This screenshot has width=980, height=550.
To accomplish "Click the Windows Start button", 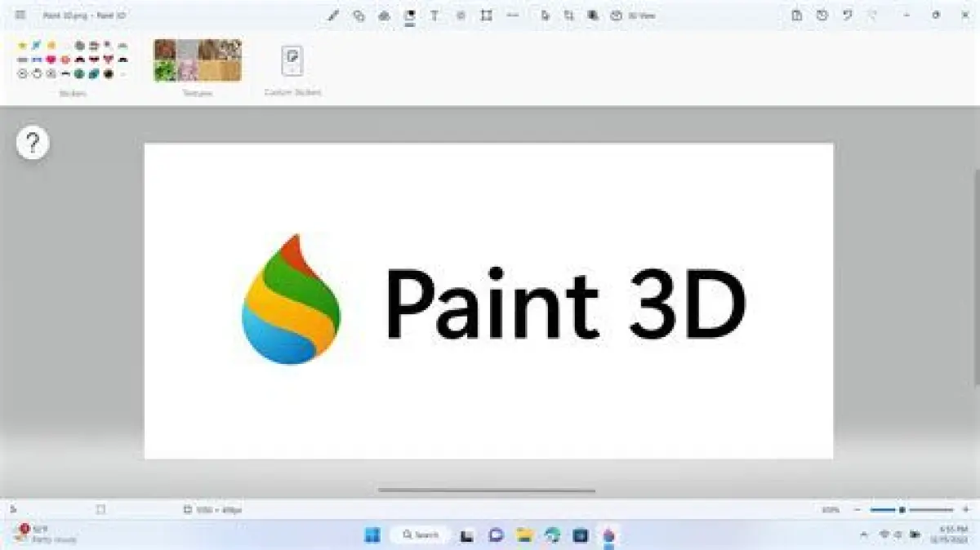I will tap(372, 535).
